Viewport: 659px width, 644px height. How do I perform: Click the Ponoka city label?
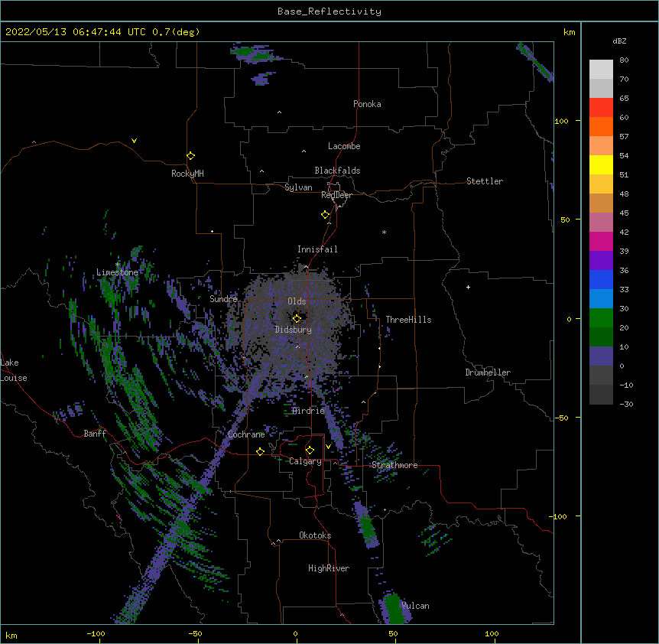[367, 104]
